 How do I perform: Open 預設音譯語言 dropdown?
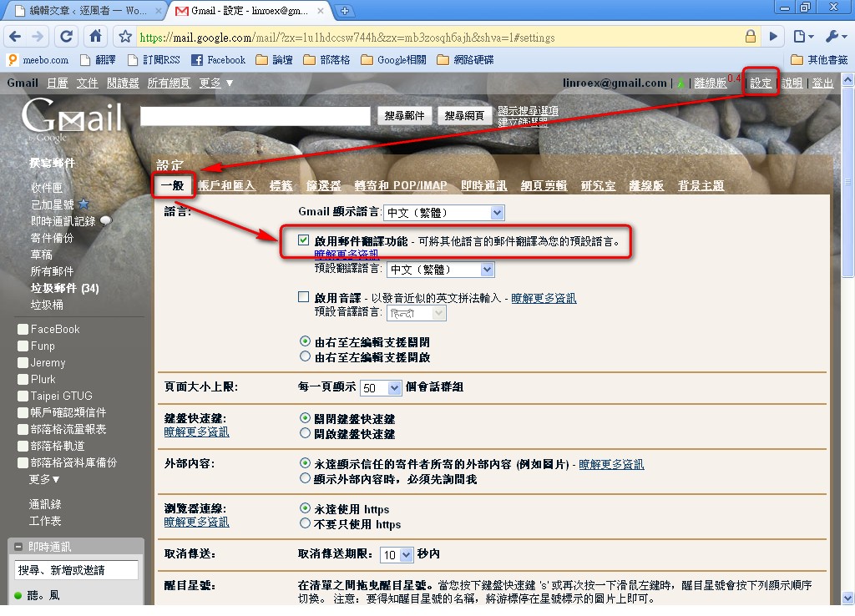(417, 313)
